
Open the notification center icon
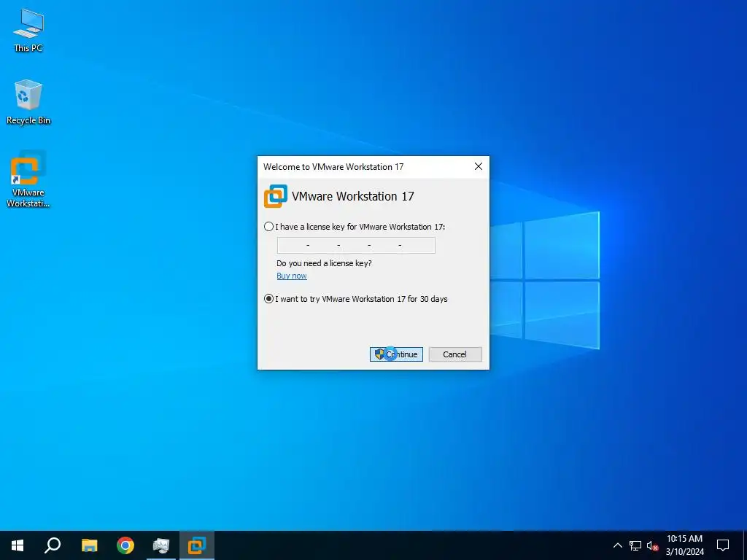pos(723,545)
